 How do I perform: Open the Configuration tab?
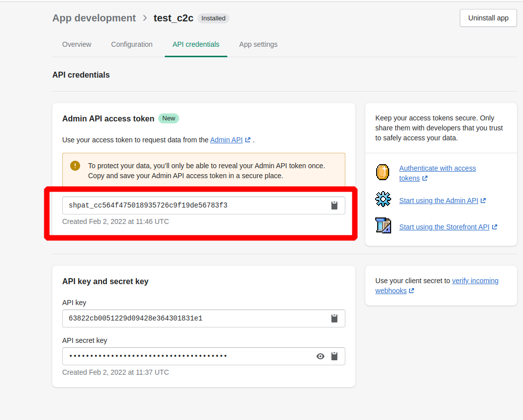point(132,44)
